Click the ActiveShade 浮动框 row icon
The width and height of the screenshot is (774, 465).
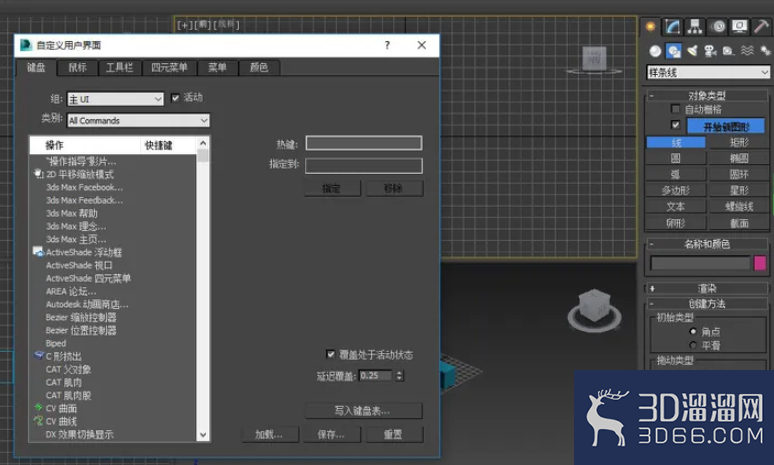click(x=38, y=252)
